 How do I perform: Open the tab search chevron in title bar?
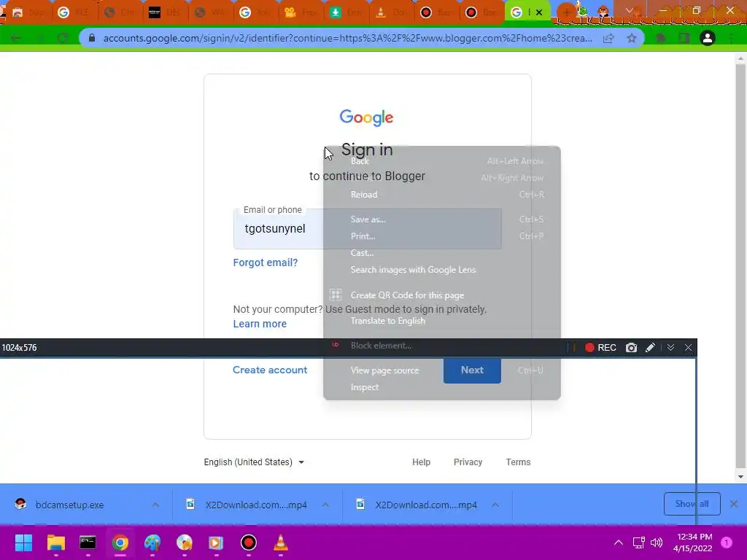pyautogui.click(x=630, y=10)
